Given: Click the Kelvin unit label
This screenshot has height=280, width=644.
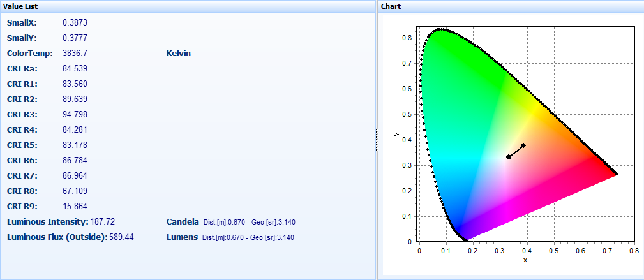Looking at the screenshot, I should point(178,53).
